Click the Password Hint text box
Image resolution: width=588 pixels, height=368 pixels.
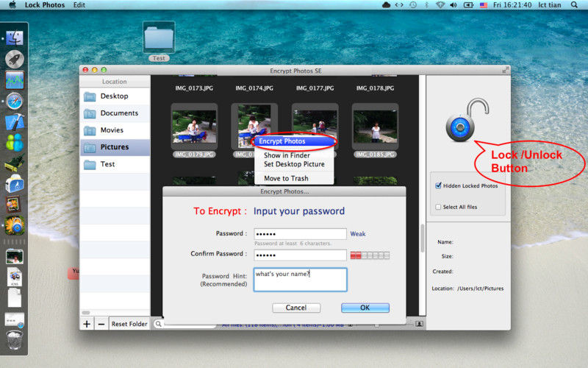tap(301, 280)
